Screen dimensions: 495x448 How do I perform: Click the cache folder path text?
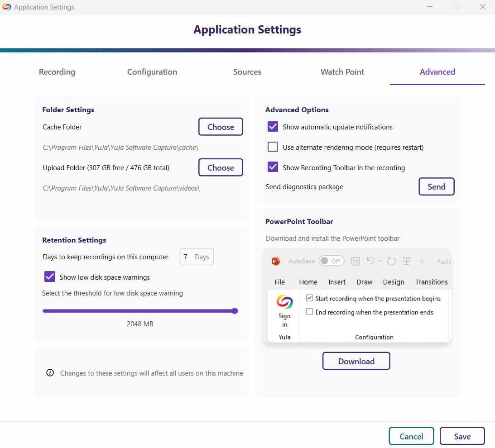tap(120, 148)
